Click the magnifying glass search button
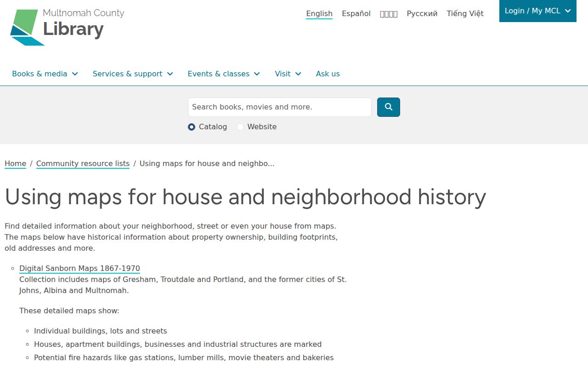Screen dimensions: 588x368 pyautogui.click(x=389, y=107)
